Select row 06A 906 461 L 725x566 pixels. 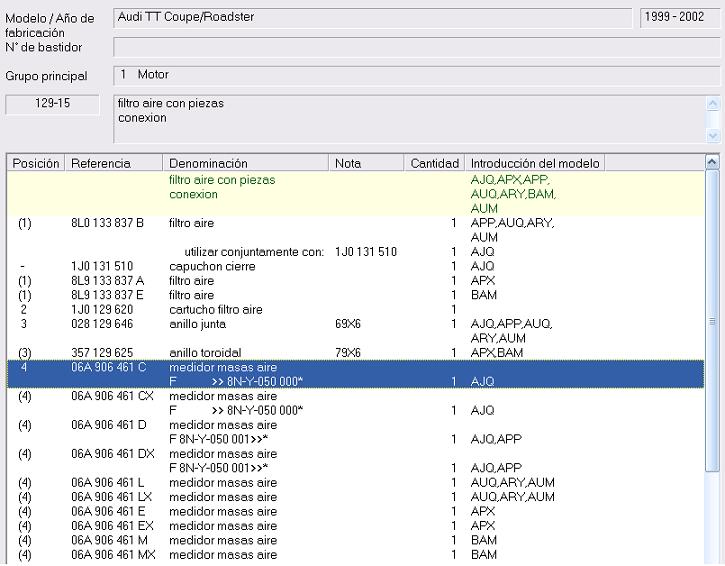click(x=356, y=483)
